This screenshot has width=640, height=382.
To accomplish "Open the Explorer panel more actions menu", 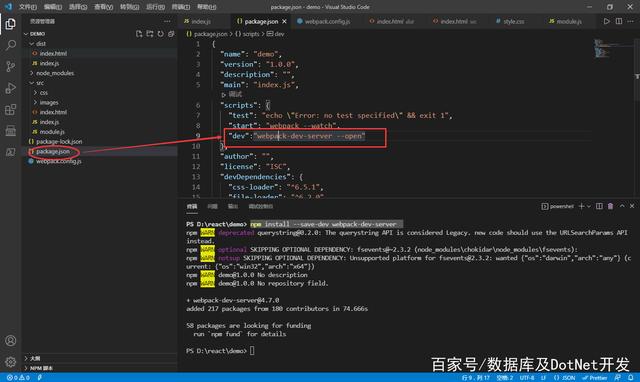I will 167,21.
